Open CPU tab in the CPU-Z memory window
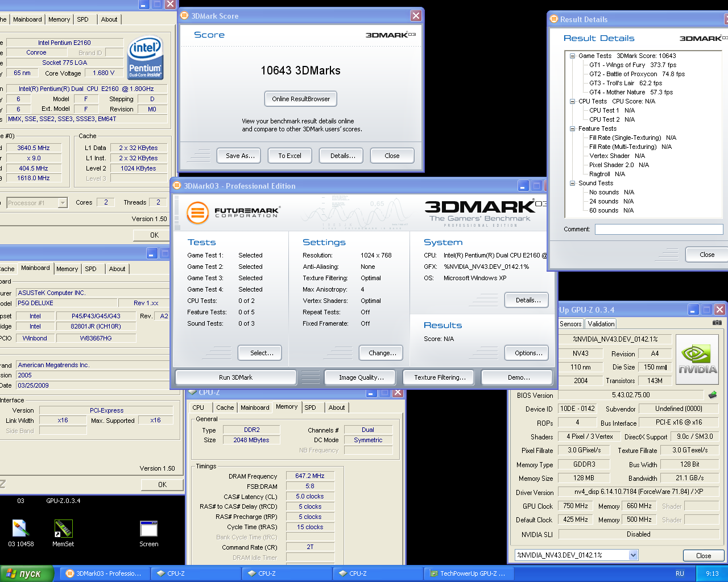 [198, 408]
